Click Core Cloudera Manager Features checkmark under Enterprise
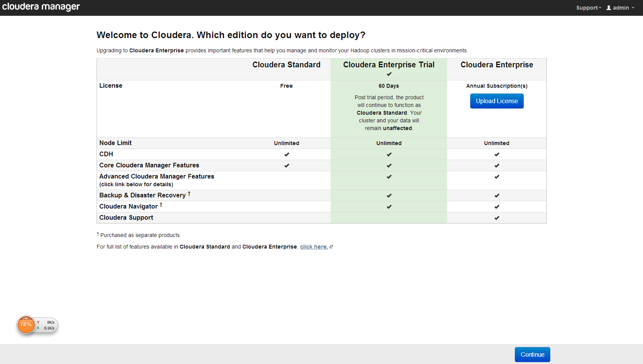This screenshot has width=643, height=364. (x=497, y=165)
